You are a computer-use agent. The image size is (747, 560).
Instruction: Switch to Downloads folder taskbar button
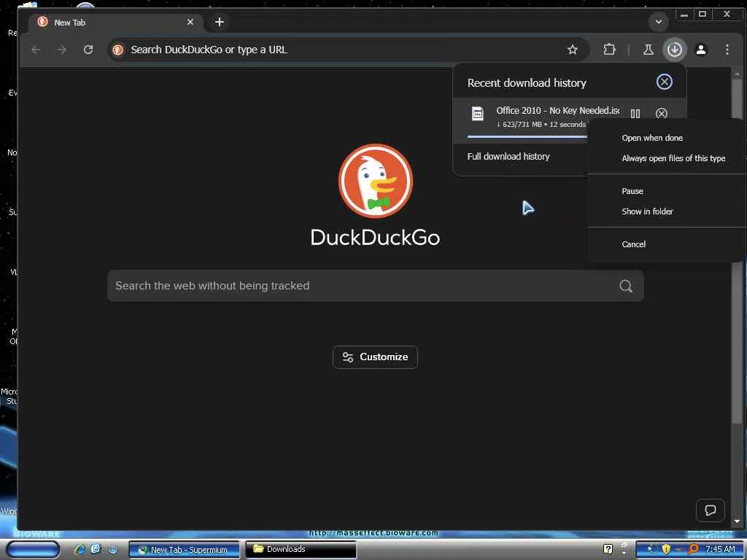301,550
